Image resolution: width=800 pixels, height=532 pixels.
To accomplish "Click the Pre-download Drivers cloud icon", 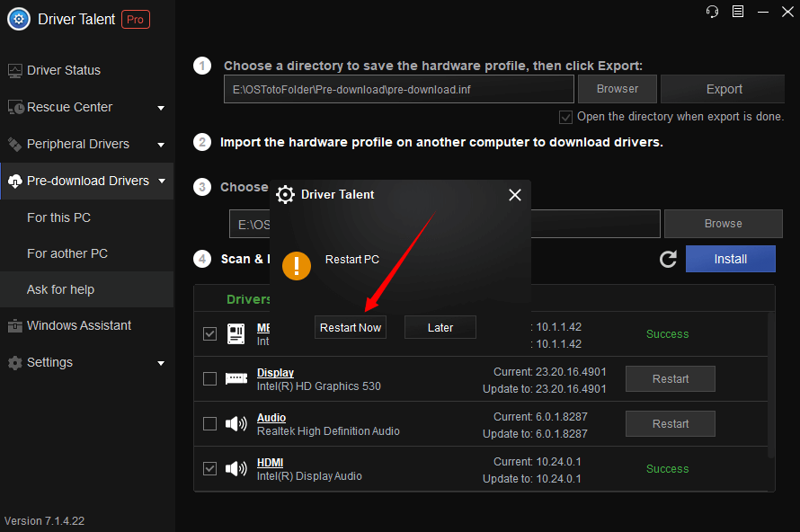I will click(14, 181).
